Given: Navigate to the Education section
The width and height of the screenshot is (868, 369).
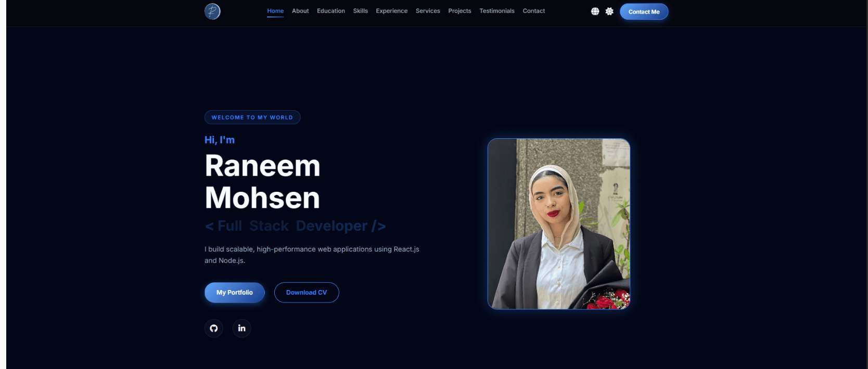Looking at the screenshot, I should coord(331,11).
